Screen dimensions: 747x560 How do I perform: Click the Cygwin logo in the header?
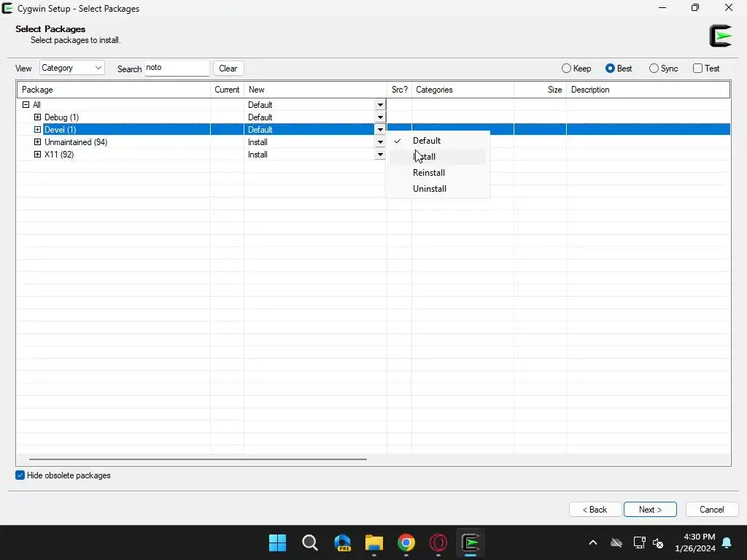click(720, 36)
